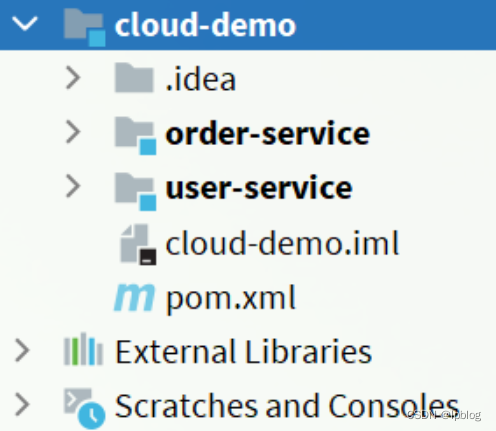Image resolution: width=496 pixels, height=431 pixels.
Task: Select the .idea folder label
Action: pos(201,79)
